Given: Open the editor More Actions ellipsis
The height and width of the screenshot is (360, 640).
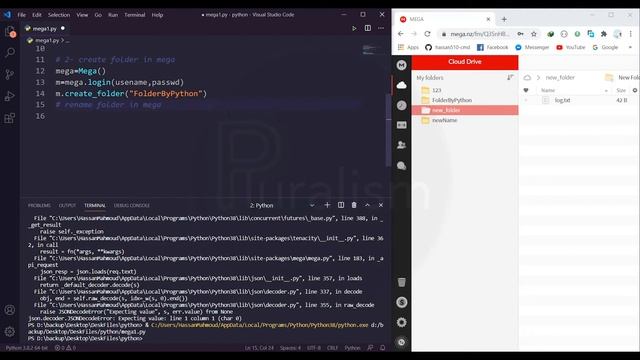Looking at the screenshot, I should pyautogui.click(x=381, y=28).
